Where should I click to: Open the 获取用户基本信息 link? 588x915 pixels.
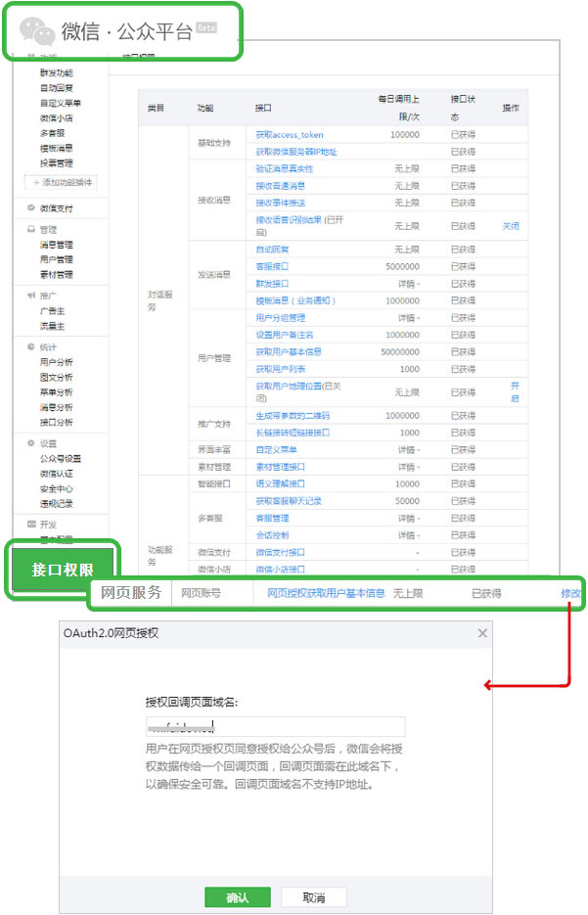pyautogui.click(x=289, y=352)
